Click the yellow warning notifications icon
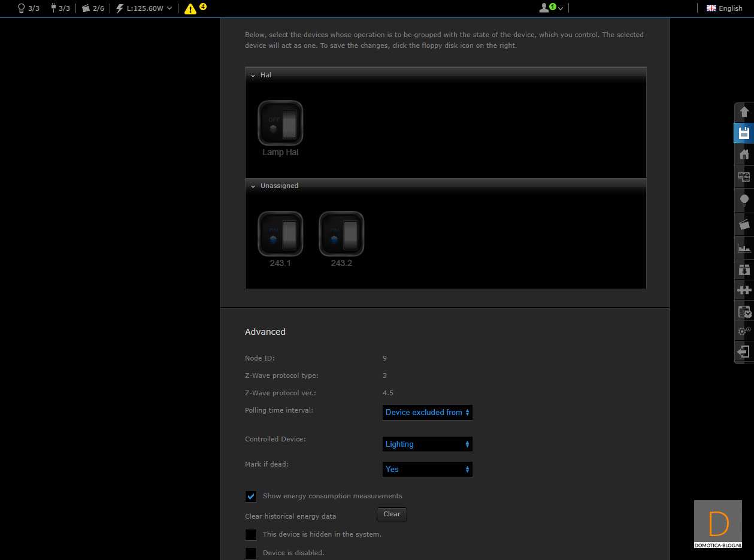 (x=190, y=8)
